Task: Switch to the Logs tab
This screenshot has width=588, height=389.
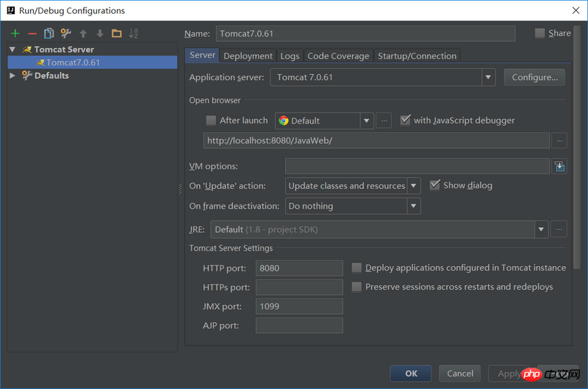Action: pos(290,56)
